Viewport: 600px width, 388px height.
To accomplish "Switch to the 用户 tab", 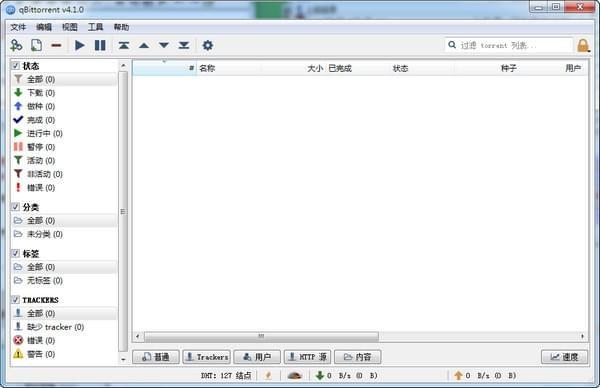I will [x=257, y=357].
